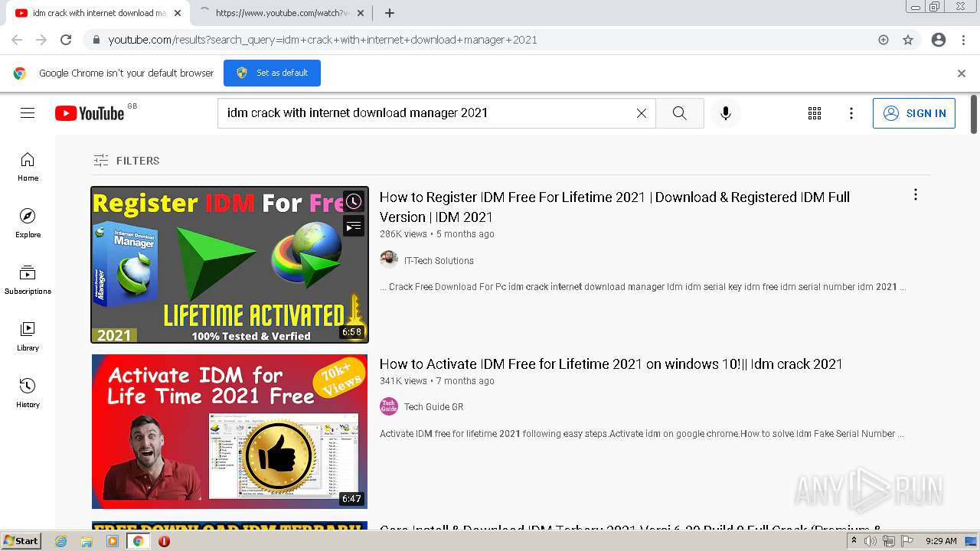Click the page vertical scrollbar
The image size is (980, 551).
click(974, 115)
